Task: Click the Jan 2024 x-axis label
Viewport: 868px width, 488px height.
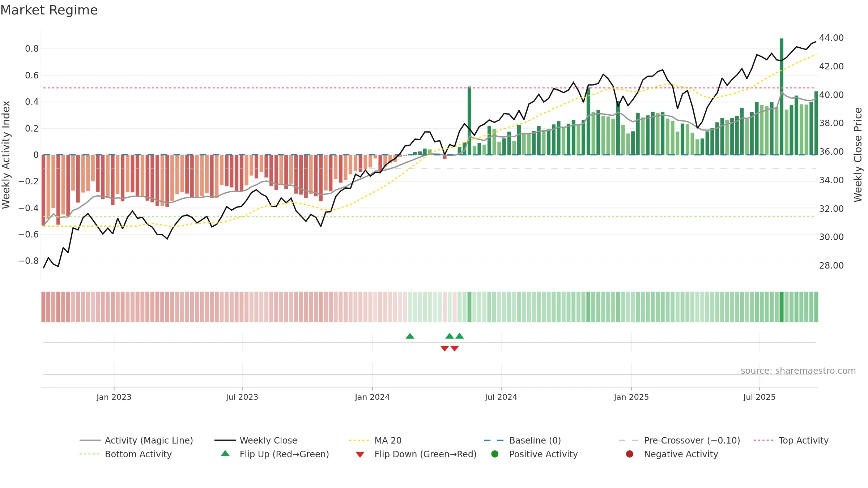Action: tap(372, 397)
